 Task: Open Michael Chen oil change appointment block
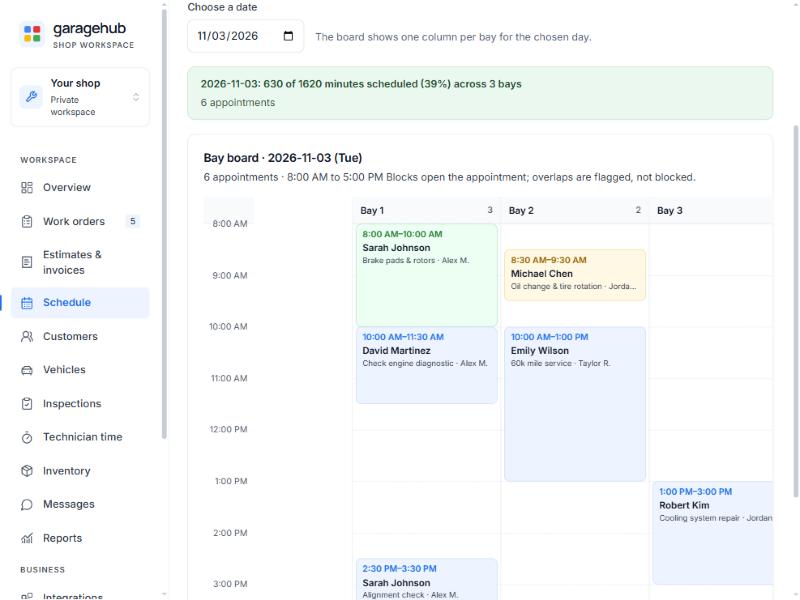[574, 274]
